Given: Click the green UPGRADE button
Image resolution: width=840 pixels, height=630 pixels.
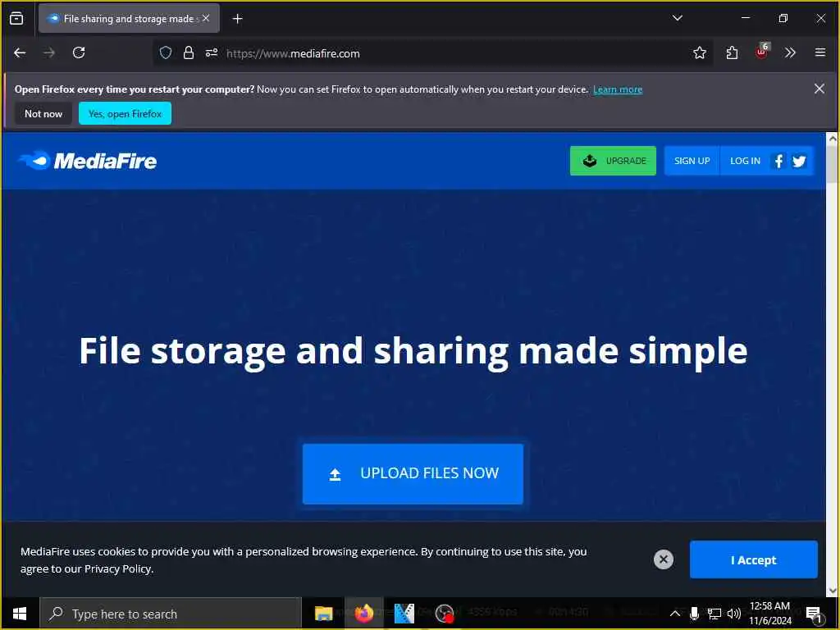Looking at the screenshot, I should click(613, 160).
